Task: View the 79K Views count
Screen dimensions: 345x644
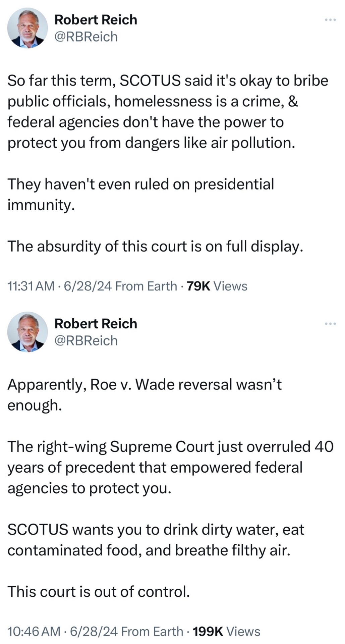Action: [217, 286]
